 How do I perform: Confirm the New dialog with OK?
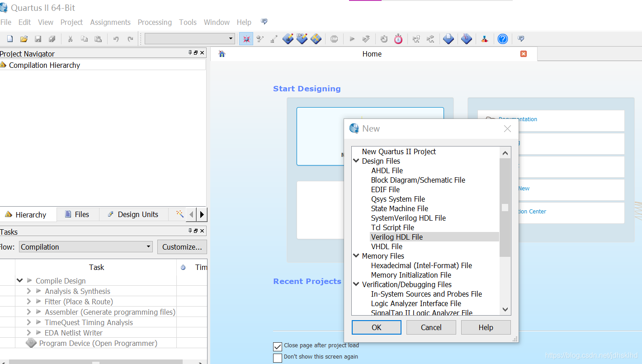pos(377,327)
